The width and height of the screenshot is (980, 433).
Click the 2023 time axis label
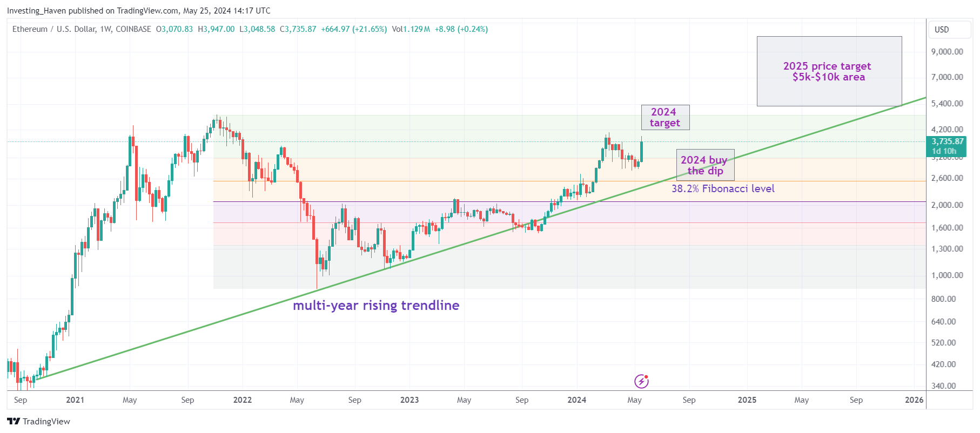pyautogui.click(x=410, y=400)
